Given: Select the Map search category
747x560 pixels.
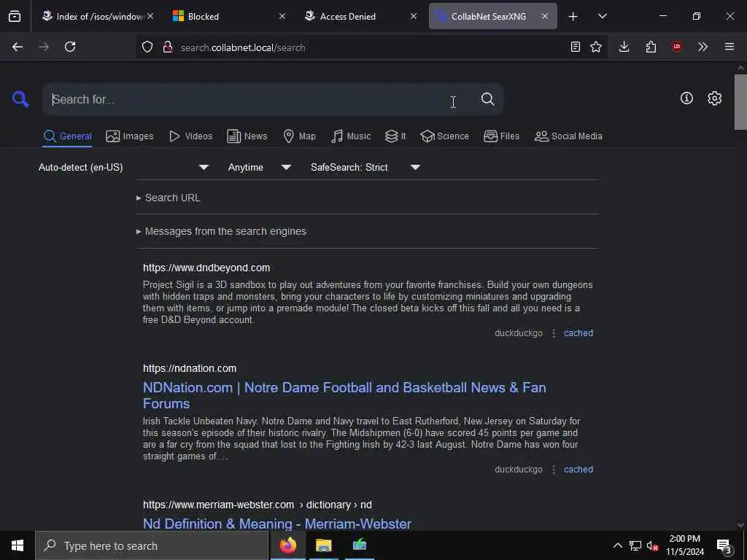Looking at the screenshot, I should coord(299,136).
